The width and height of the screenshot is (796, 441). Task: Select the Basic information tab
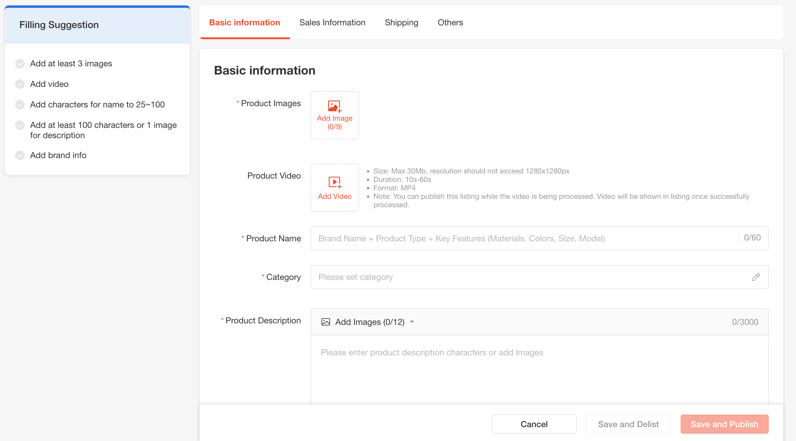[244, 22]
